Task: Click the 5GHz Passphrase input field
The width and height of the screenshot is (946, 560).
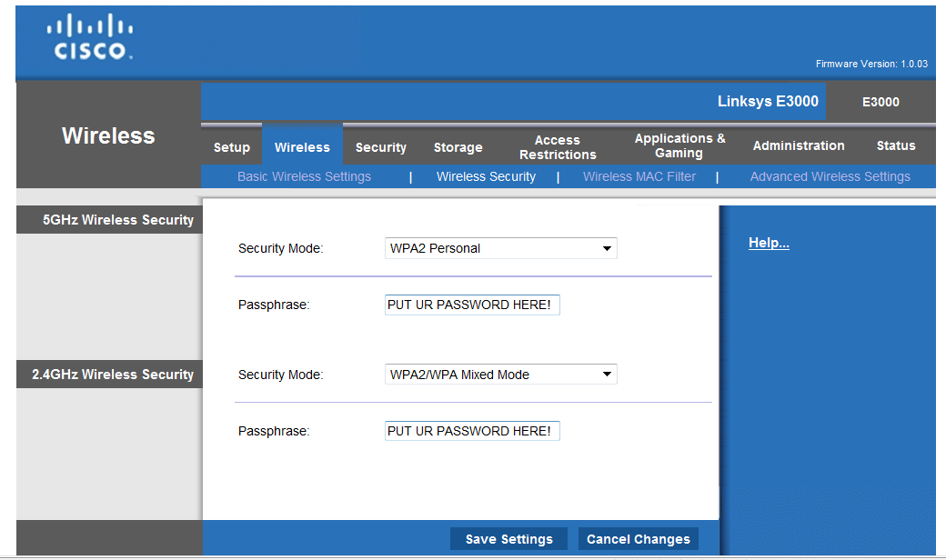Action: (x=472, y=305)
